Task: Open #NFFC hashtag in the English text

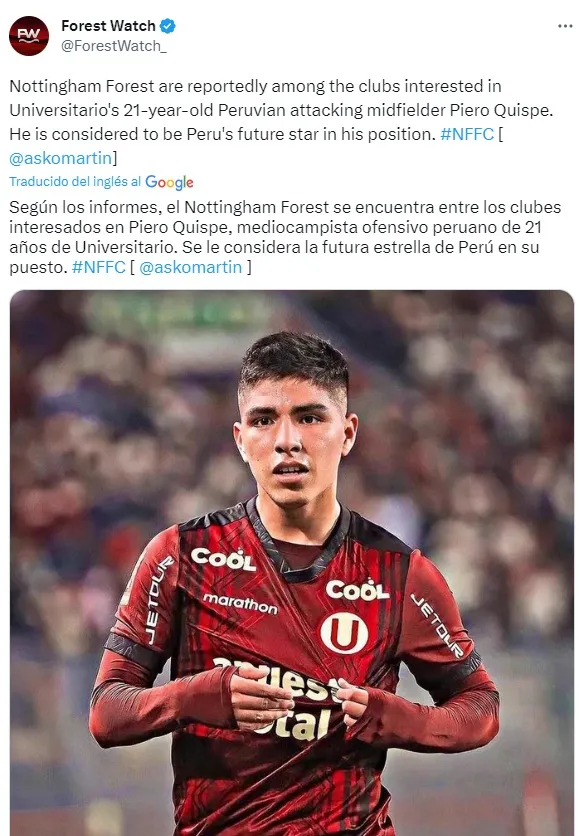Action: tap(467, 134)
